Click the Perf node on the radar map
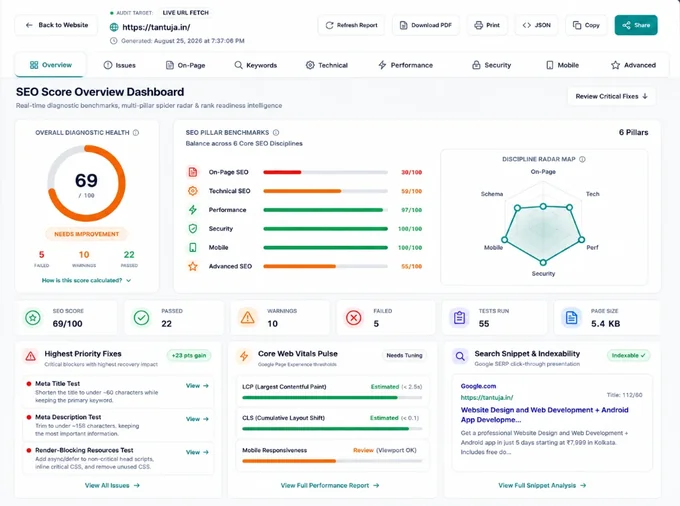The width and height of the screenshot is (680, 506). (582, 239)
